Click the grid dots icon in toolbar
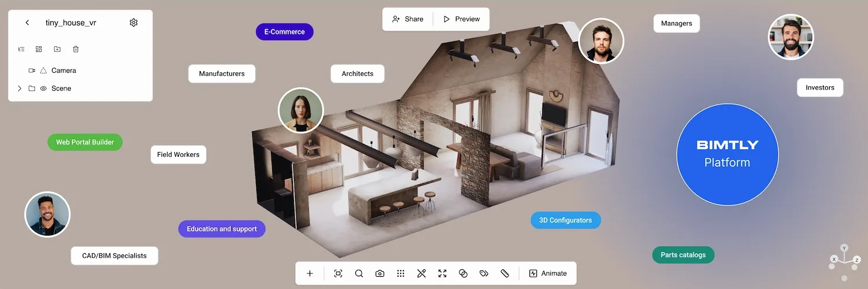The image size is (868, 289). pos(400,273)
